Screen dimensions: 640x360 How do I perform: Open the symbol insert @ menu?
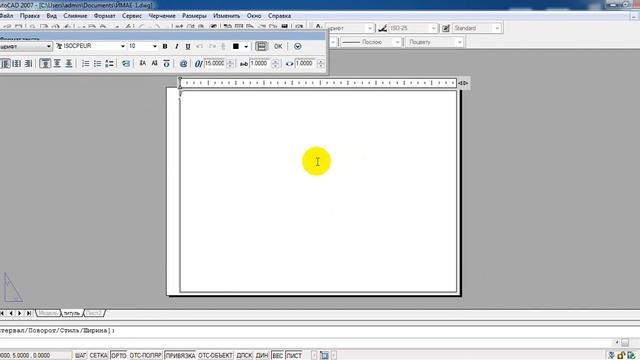point(183,64)
